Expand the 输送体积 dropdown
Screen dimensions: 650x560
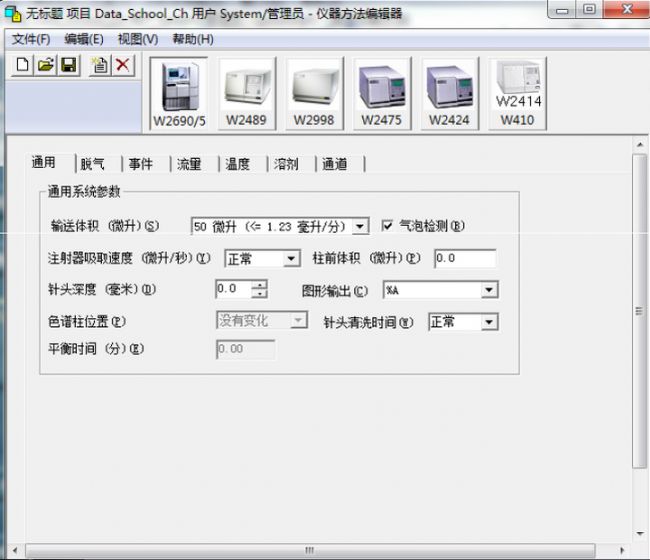[x=361, y=227]
